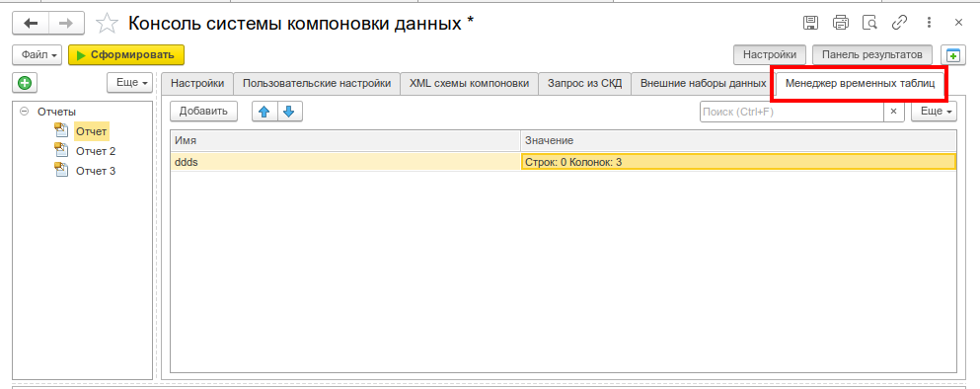Clear search field with x button
Viewport: 980px width, 389px height.
(893, 112)
